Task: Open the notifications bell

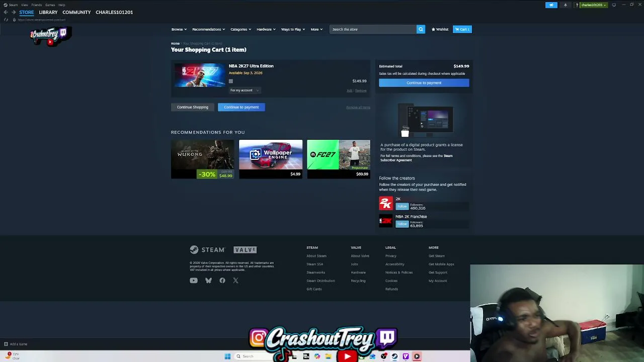Action: tap(565, 5)
